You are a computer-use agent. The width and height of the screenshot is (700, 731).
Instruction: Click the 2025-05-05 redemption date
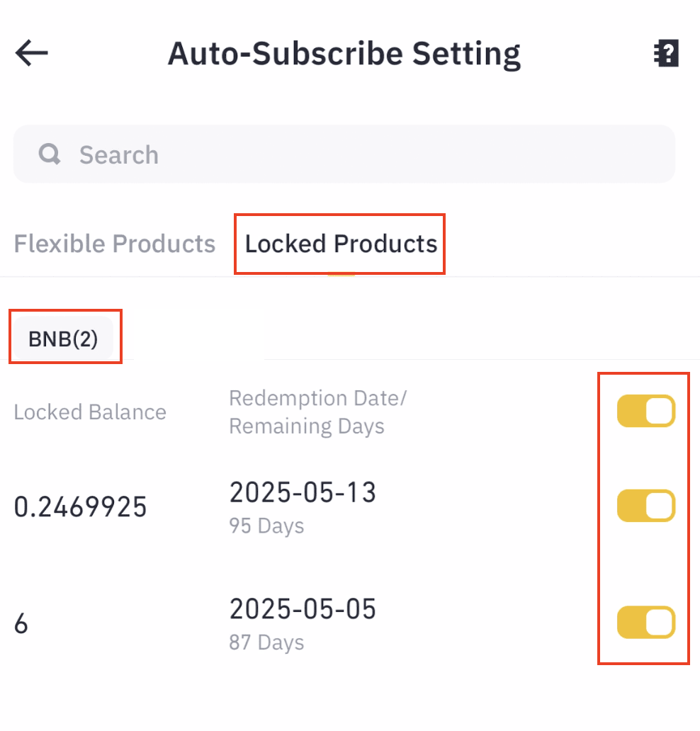pos(303,609)
